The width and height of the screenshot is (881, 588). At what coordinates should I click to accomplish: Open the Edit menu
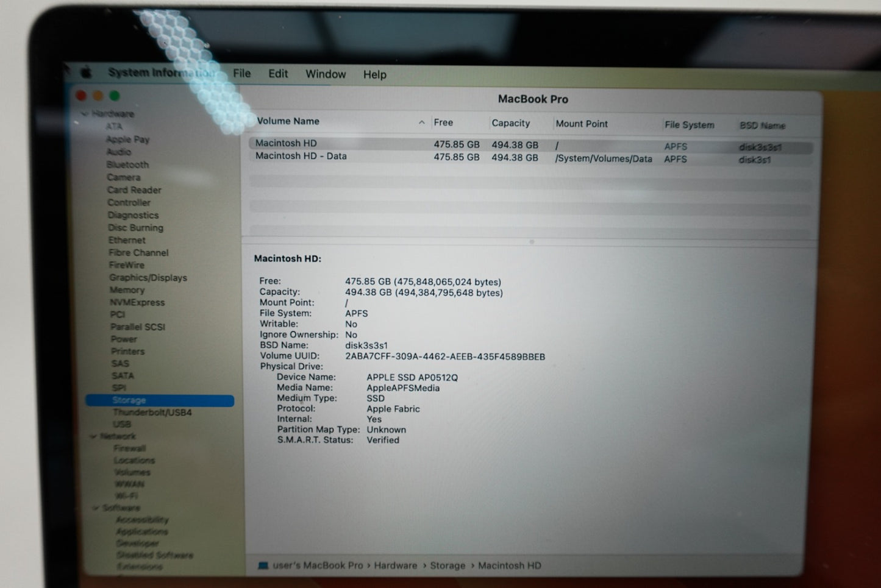(278, 74)
